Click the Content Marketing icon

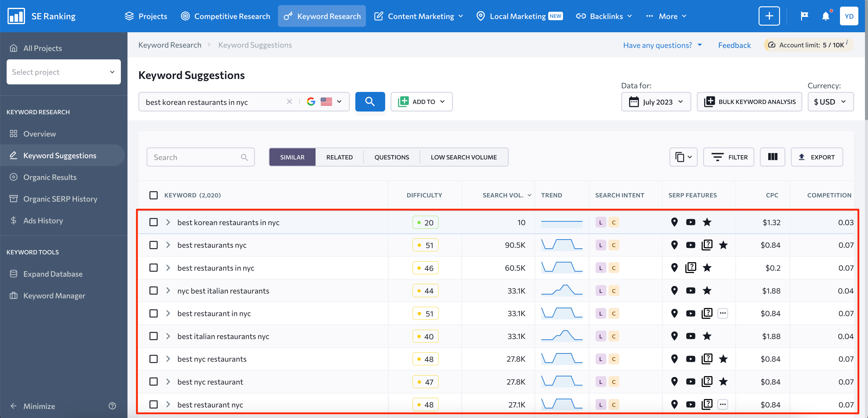pos(378,15)
